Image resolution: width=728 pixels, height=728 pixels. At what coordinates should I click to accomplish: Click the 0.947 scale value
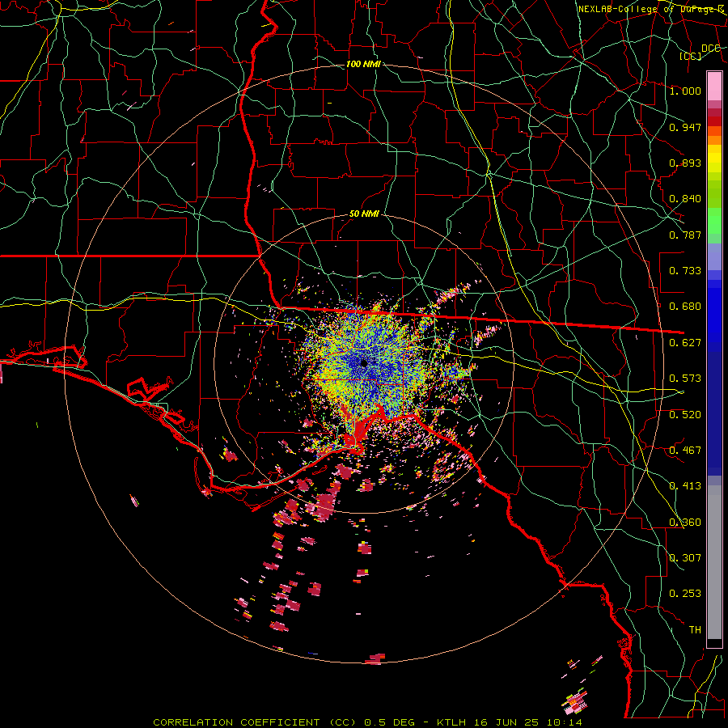685,127
